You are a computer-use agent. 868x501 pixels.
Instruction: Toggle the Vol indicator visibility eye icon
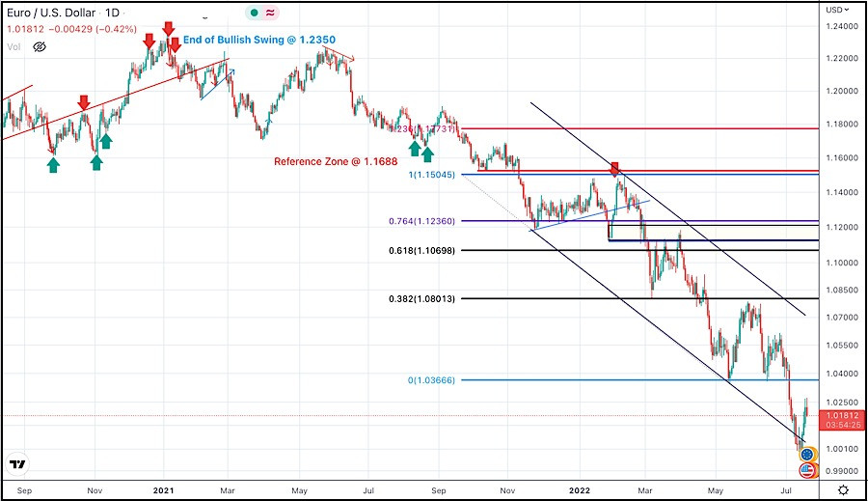[x=40, y=47]
